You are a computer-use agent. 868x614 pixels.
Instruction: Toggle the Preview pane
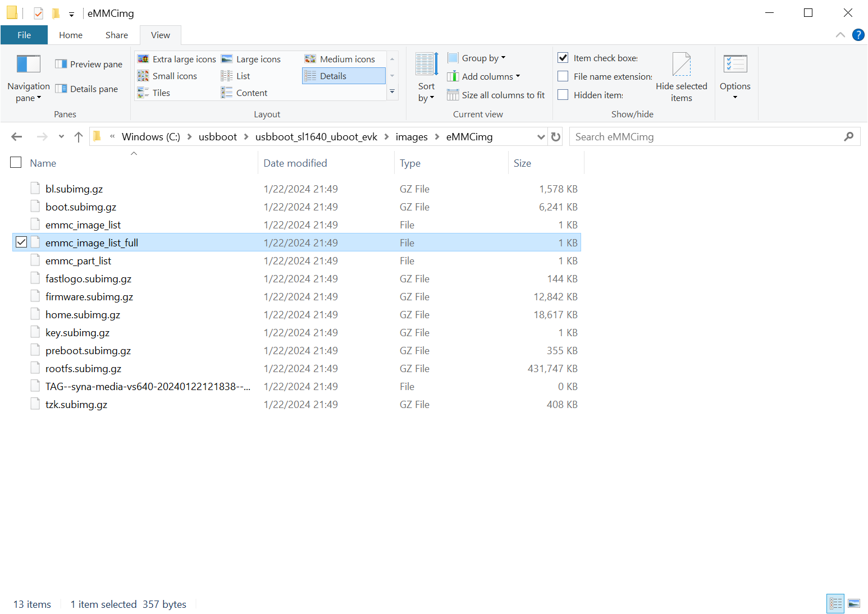(89, 65)
